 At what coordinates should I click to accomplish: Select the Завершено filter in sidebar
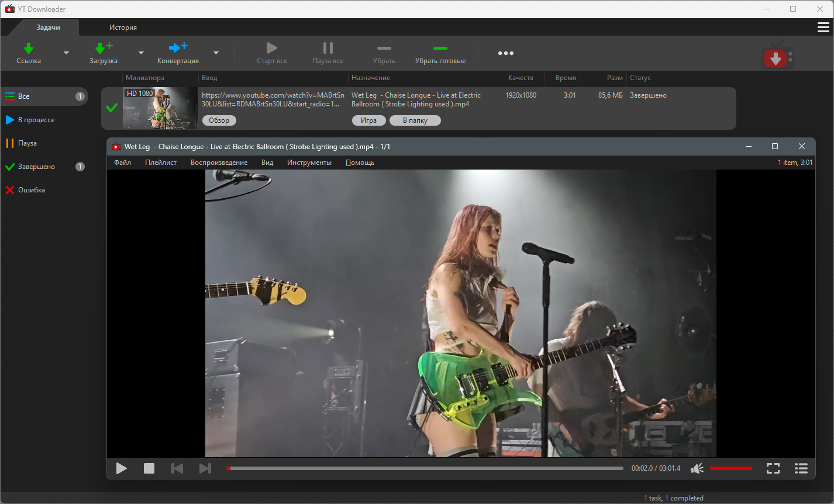(x=36, y=167)
